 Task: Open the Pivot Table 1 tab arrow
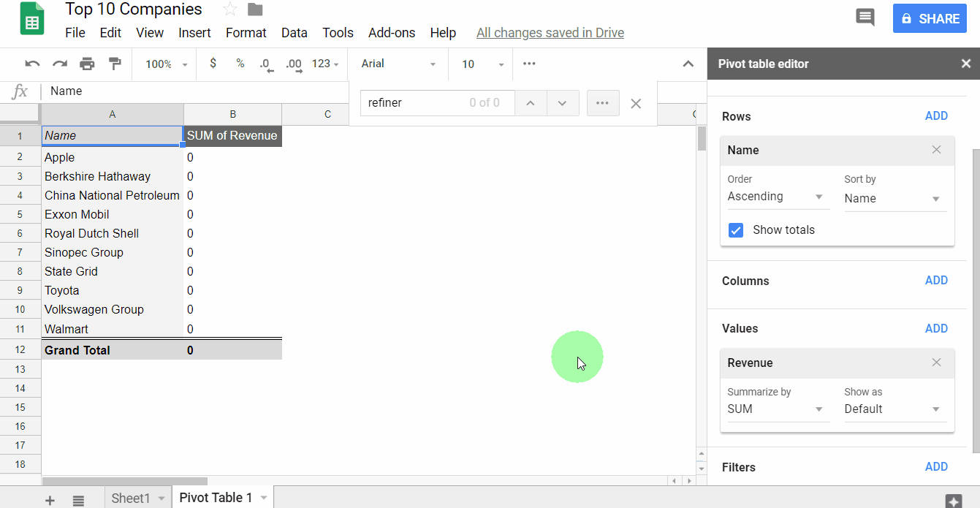(x=264, y=498)
